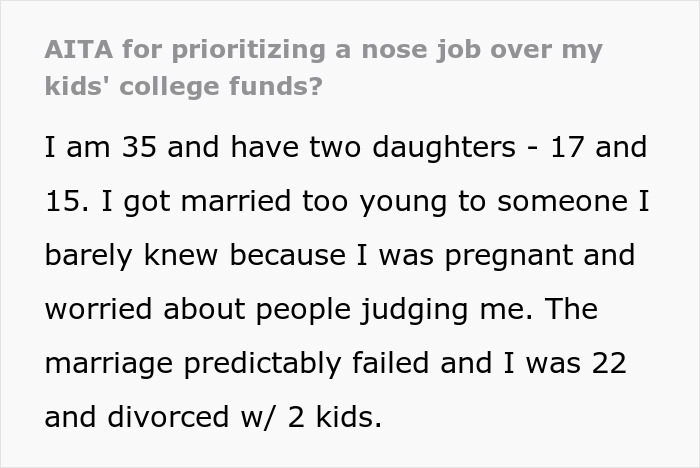Click '15.' at the start of the second line
700x468 pixels.
click(69, 201)
